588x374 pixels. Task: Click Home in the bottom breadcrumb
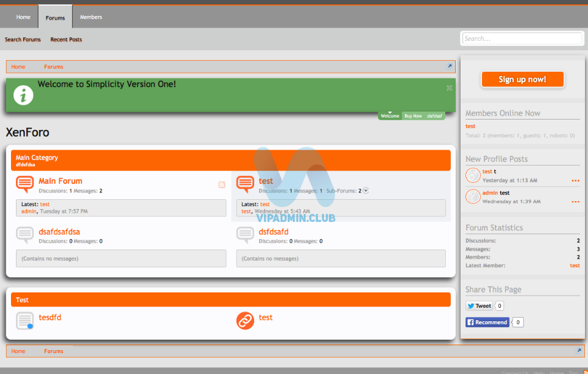coord(18,351)
